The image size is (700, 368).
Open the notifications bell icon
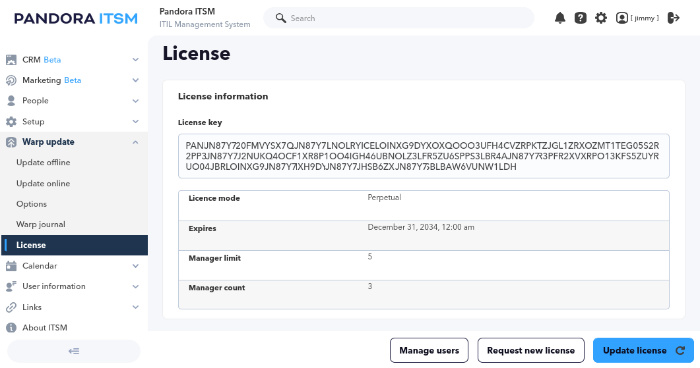pyautogui.click(x=560, y=18)
